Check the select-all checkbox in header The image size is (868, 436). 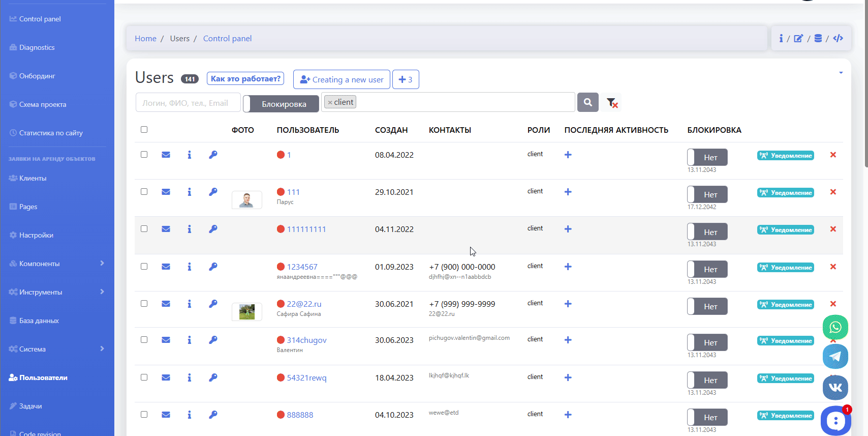(x=144, y=130)
